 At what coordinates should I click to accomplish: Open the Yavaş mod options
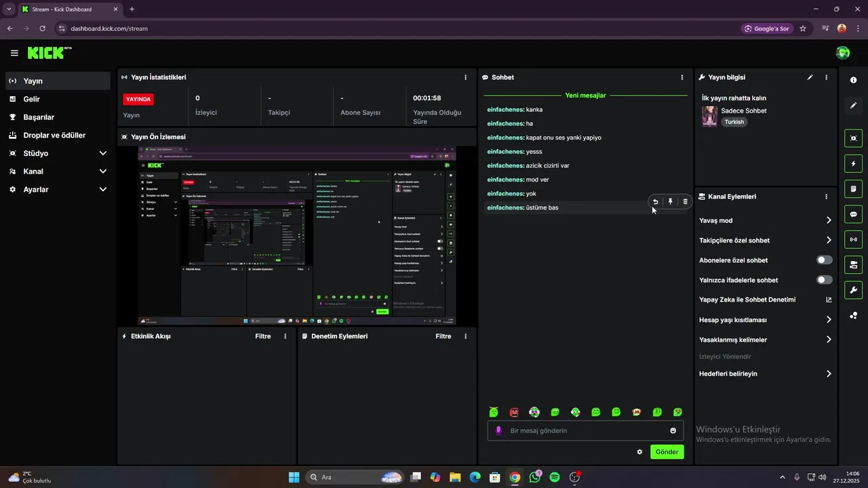pos(766,220)
